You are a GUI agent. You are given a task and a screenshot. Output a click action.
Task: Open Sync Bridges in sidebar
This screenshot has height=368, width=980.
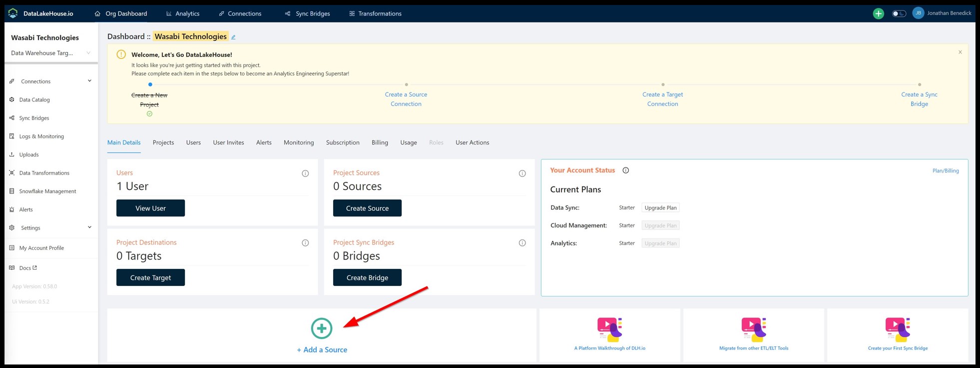click(34, 118)
